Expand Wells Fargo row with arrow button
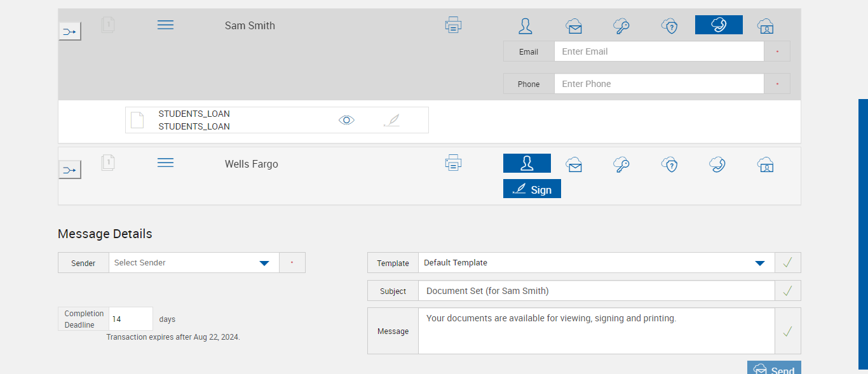Image resolution: width=868 pixels, height=374 pixels. 70,170
